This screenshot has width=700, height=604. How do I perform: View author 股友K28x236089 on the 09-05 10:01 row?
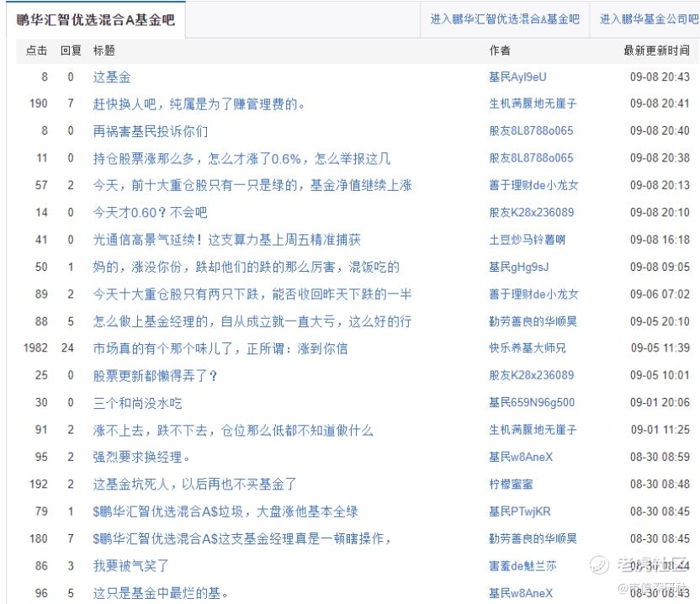(531, 376)
